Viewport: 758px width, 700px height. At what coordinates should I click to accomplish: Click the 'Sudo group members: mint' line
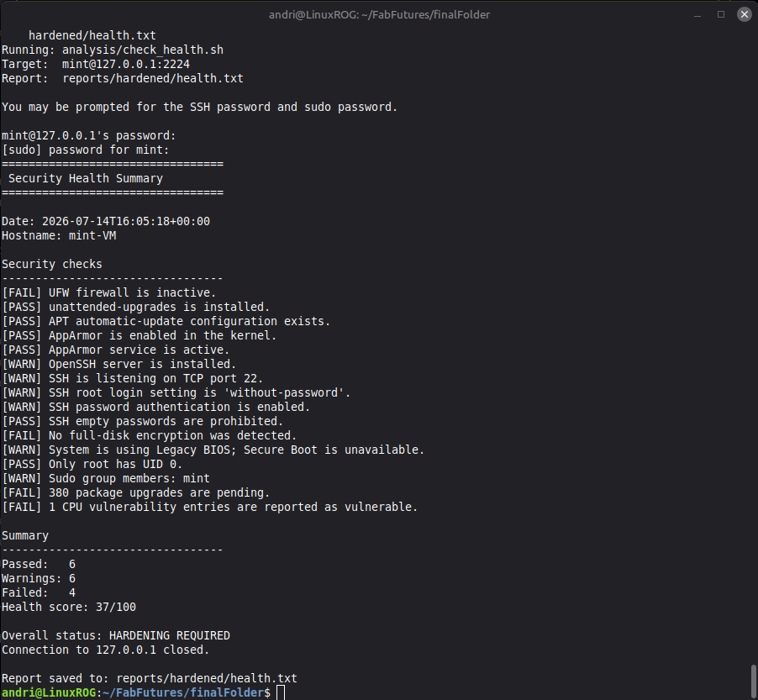point(106,479)
